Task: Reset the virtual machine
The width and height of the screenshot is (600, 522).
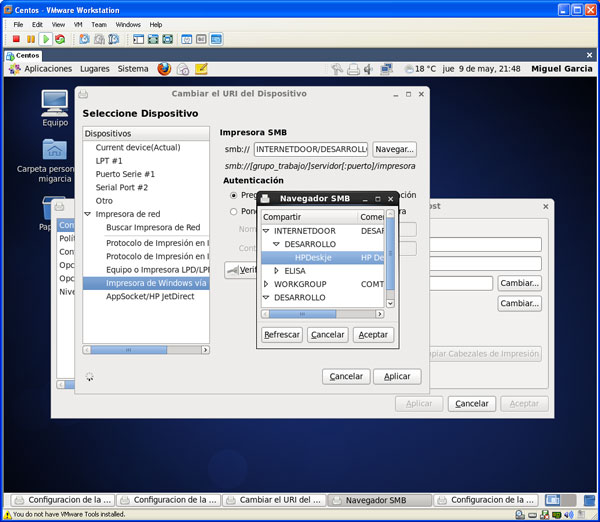Action: click(60, 39)
